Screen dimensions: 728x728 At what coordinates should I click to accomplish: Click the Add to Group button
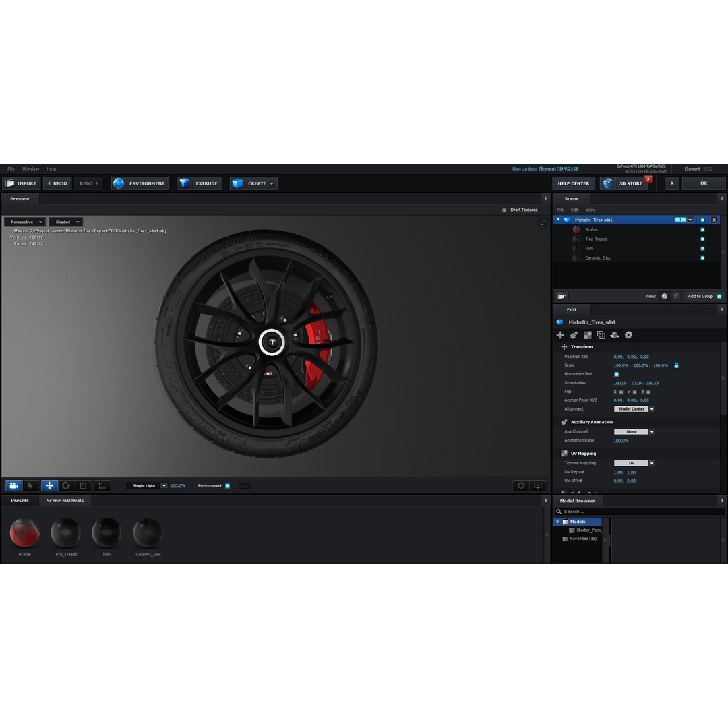(704, 296)
